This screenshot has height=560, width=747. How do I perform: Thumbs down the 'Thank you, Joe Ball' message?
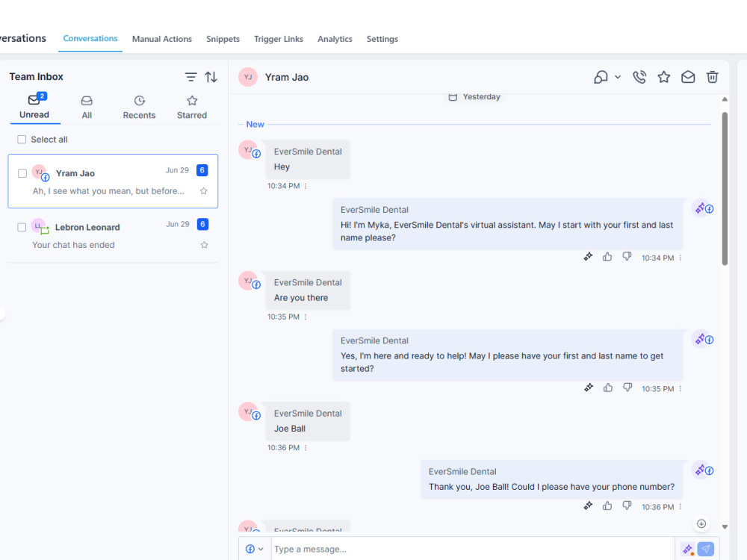click(627, 506)
